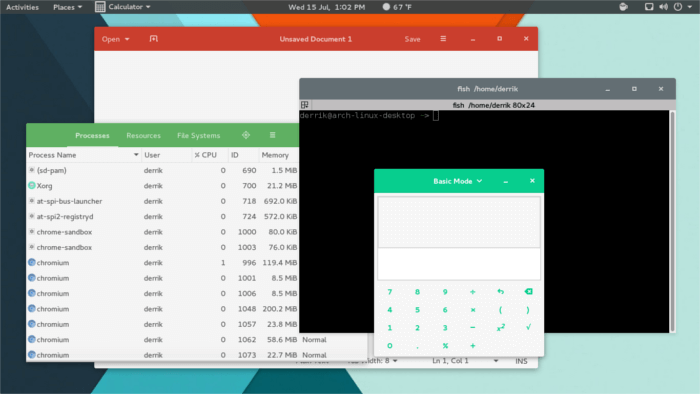The image size is (700, 394).
Task: Select the at-spi-bus-launcher process row
Action: point(162,201)
